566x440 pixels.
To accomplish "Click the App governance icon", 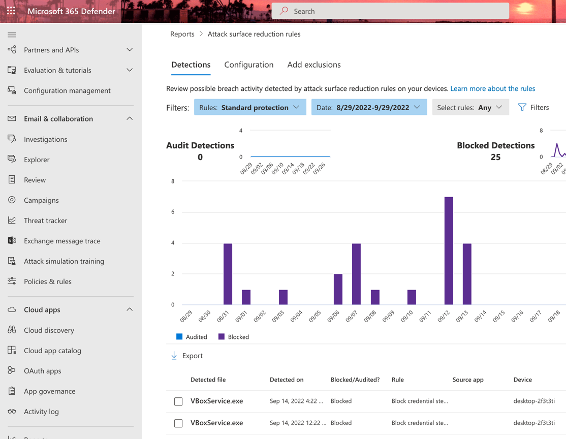I will click(x=12, y=391).
